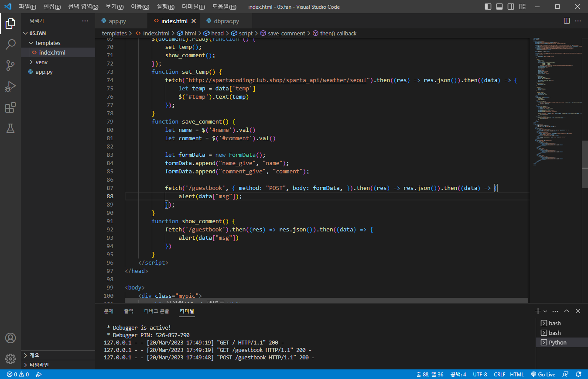The height and width of the screenshot is (379, 588).
Task: Open the customize layout control
Action: coord(522,7)
